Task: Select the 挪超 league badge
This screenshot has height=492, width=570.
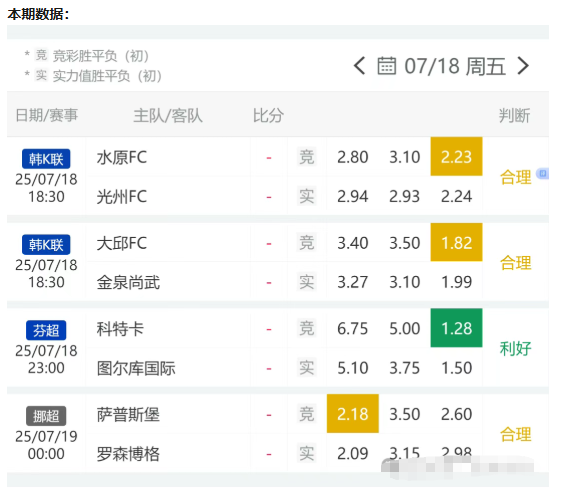Action: pos(46,416)
